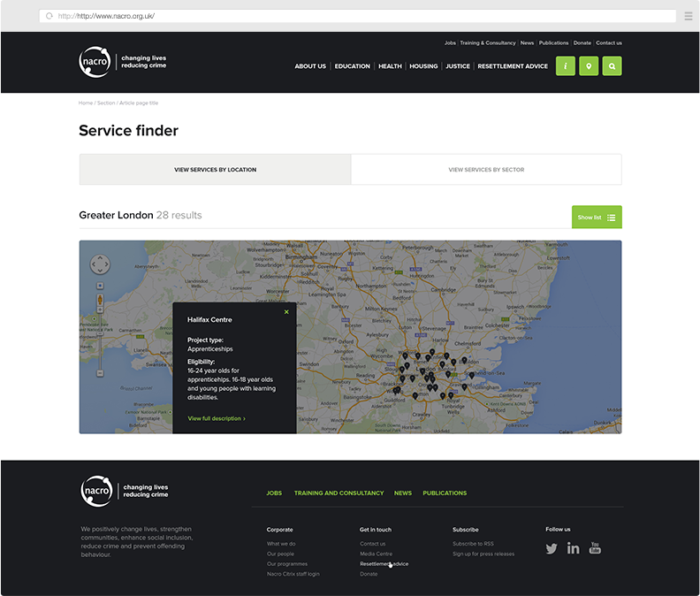This screenshot has height=596, width=700.
Task: Open Nacro Citrix staff login link
Action: tap(293, 574)
